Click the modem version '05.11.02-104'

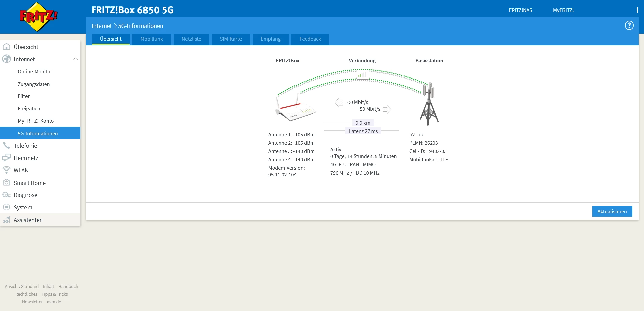[x=282, y=175]
